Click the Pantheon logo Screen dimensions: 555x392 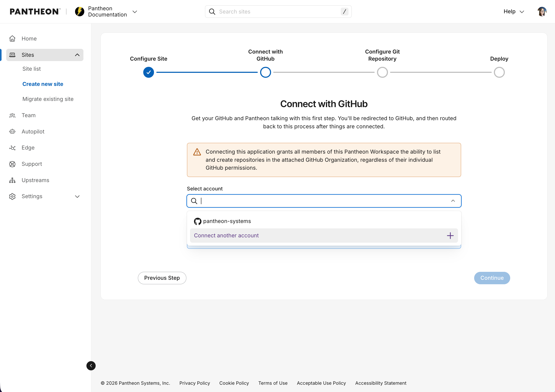[35, 12]
